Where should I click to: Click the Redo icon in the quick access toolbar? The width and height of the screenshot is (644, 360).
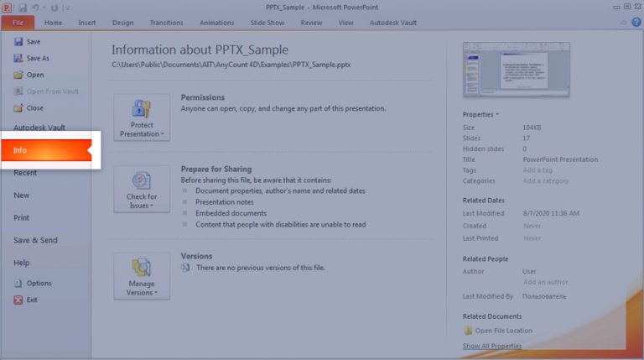tap(55, 8)
